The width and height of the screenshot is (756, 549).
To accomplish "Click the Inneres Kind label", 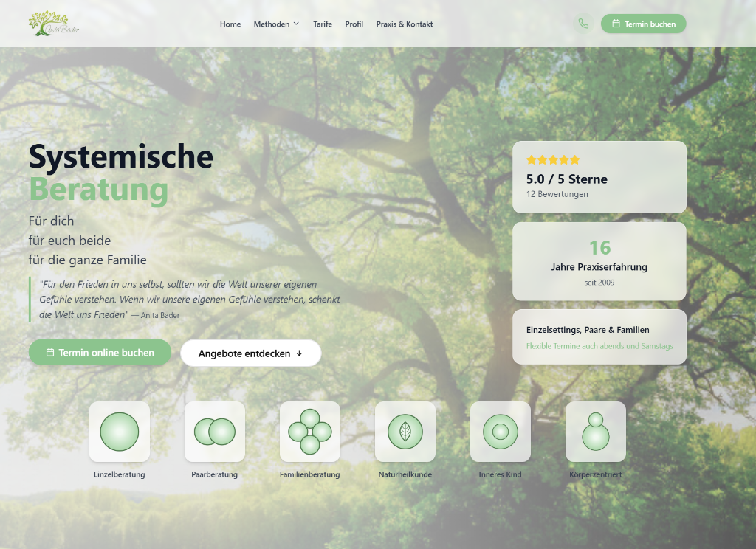I will pyautogui.click(x=501, y=474).
